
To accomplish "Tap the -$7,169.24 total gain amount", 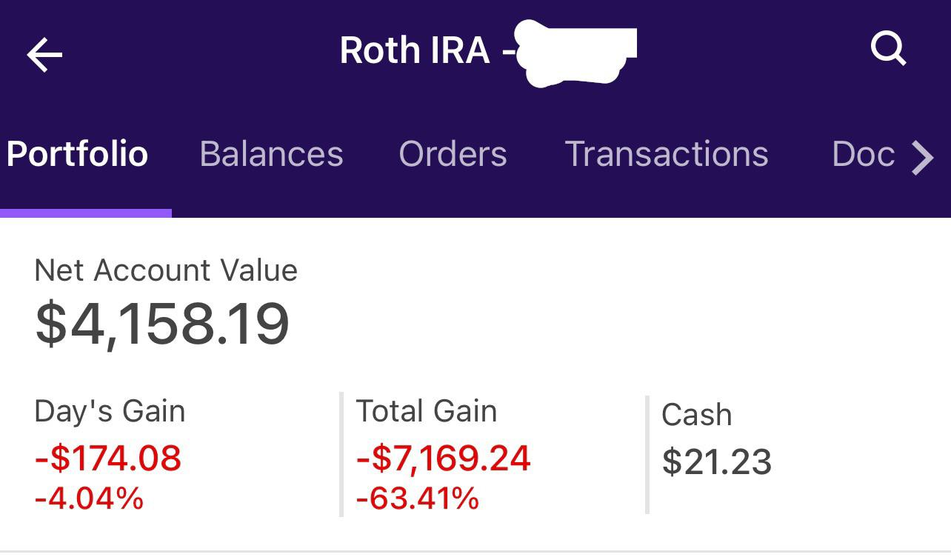I will (x=443, y=458).
